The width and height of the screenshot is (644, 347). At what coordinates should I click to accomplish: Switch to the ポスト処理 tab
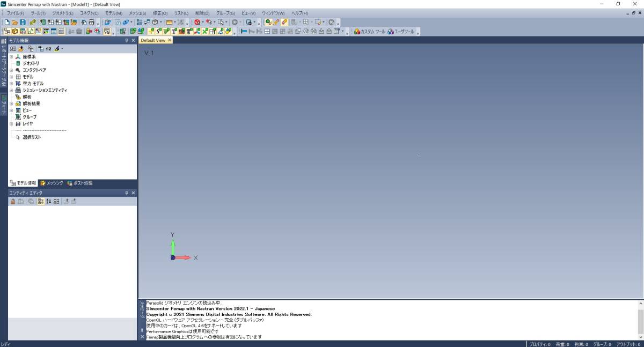(79, 183)
